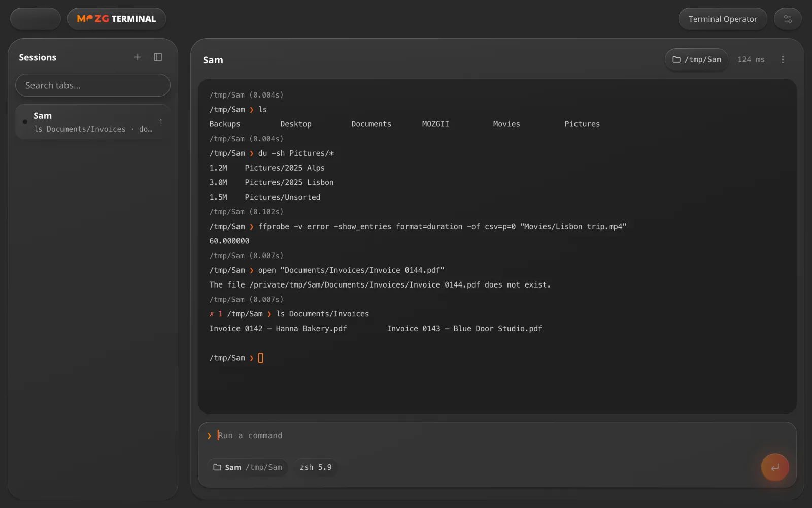The image size is (812, 508).
Task: Open the settings sliders icon
Action: click(x=788, y=19)
